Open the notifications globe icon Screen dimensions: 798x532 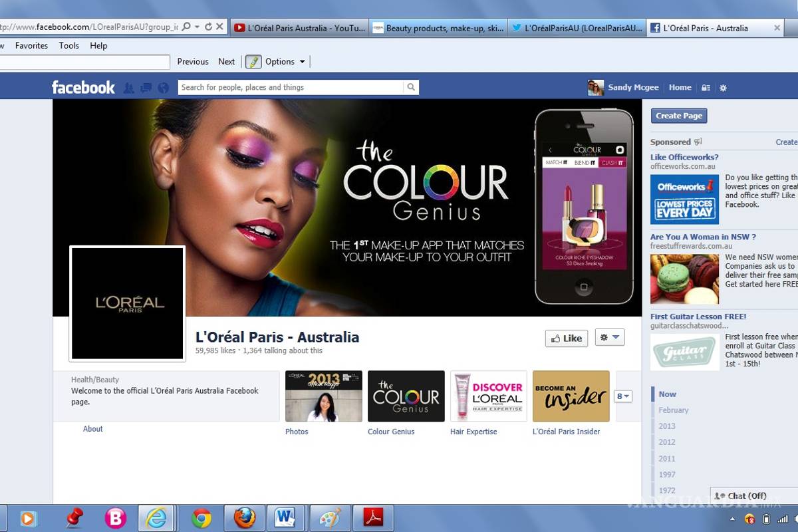[x=164, y=87]
